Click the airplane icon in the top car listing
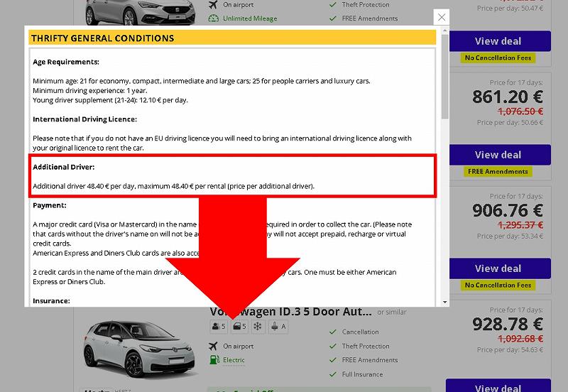The height and width of the screenshot is (392, 568). tap(214, 5)
